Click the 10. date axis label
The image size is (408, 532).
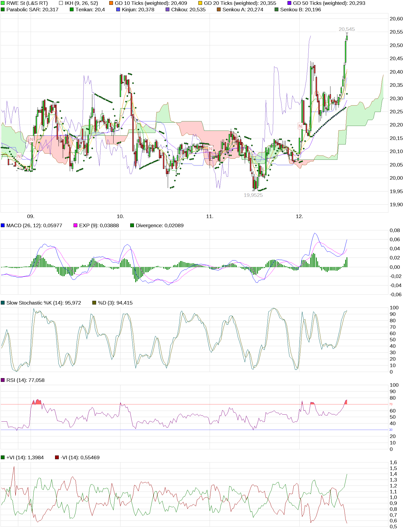point(120,216)
